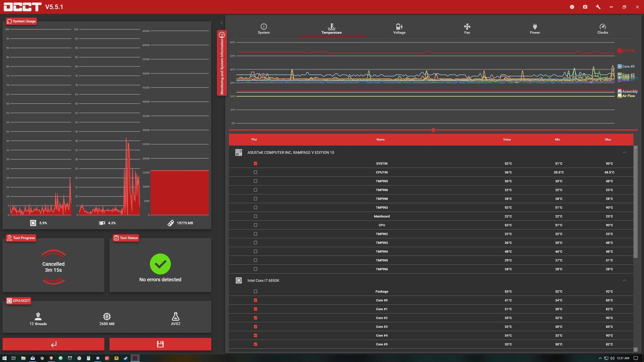
Task: Open the Mail app from the taskbar
Action: click(33, 358)
